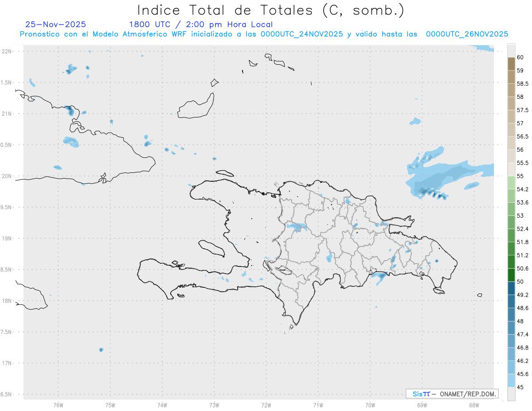Click the '74W' longitude label
The height and width of the screenshot is (411, 532).
(x=162, y=405)
